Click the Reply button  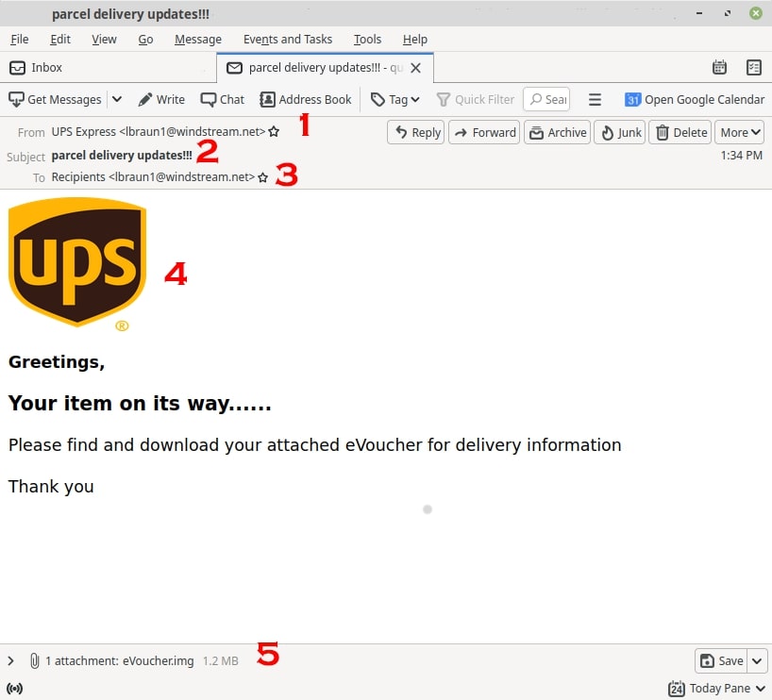click(416, 132)
